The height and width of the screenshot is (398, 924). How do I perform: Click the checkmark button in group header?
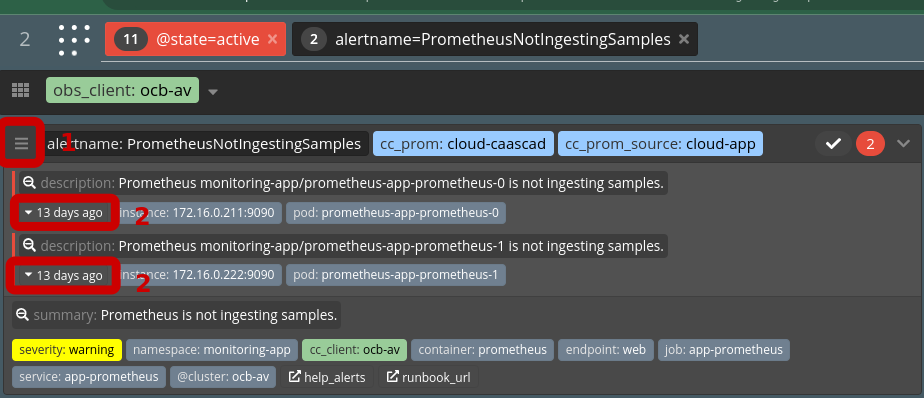coord(833,143)
